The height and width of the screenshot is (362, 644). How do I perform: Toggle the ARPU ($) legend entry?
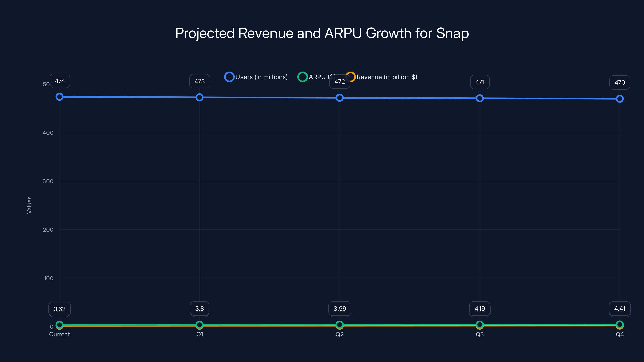click(317, 77)
